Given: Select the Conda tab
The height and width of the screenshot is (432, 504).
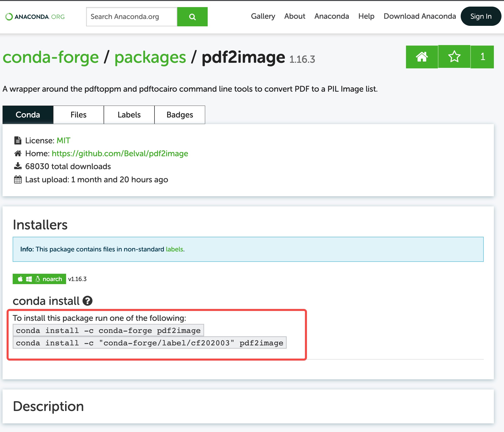Looking at the screenshot, I should [x=28, y=115].
